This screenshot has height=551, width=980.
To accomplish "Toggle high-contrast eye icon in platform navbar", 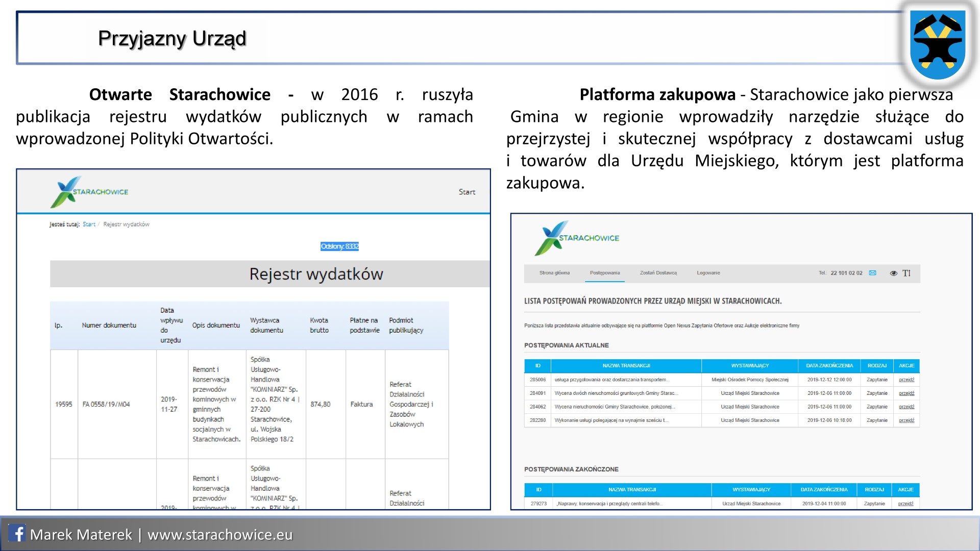I will pyautogui.click(x=893, y=273).
